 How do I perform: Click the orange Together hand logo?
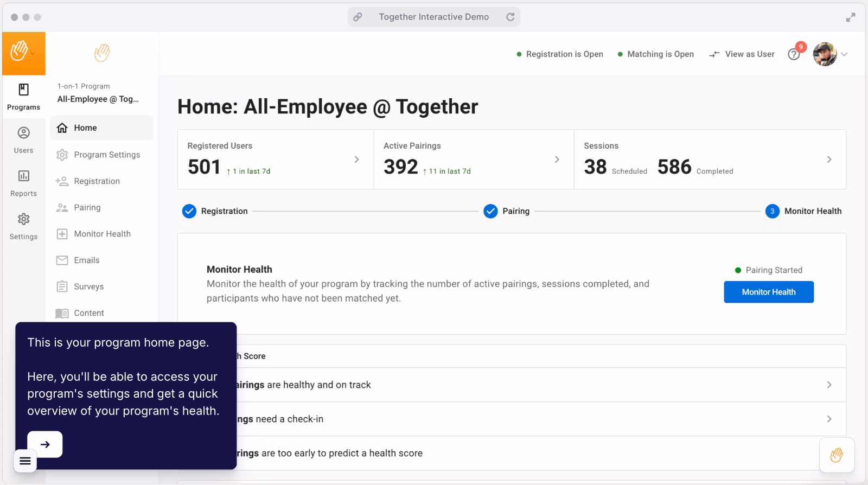[19, 52]
